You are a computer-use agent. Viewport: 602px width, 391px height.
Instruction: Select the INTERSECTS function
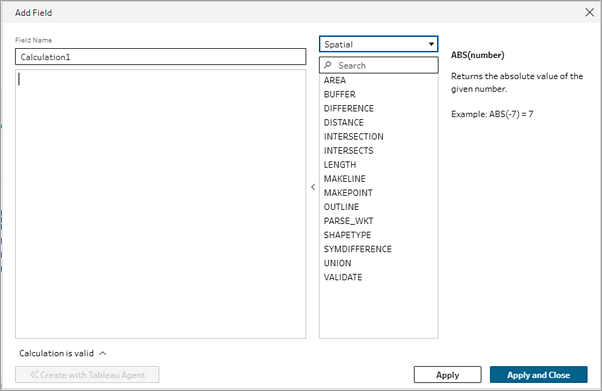(348, 151)
